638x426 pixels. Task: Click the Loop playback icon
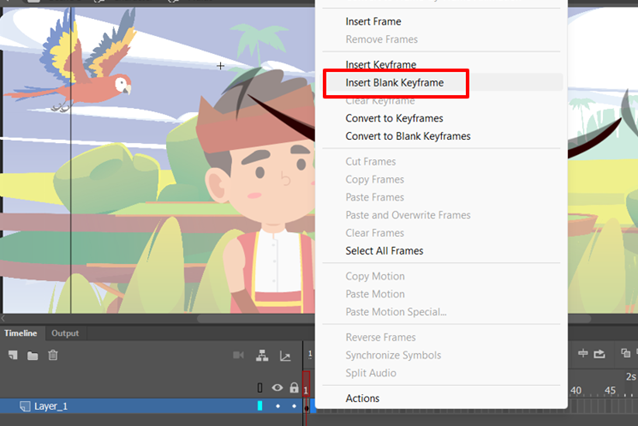point(599,354)
